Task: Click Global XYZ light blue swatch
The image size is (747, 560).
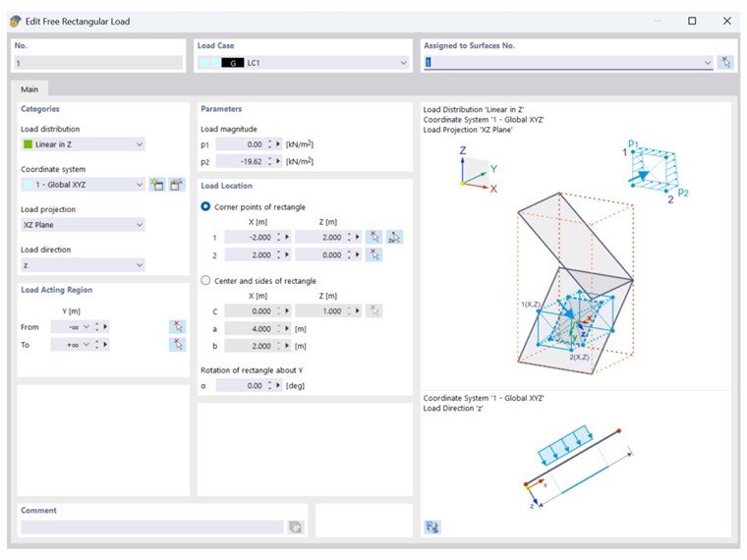Action: [x=29, y=185]
